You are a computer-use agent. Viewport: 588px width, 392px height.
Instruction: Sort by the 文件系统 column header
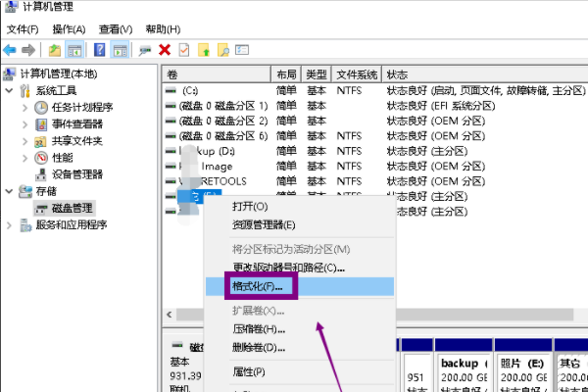tap(357, 74)
